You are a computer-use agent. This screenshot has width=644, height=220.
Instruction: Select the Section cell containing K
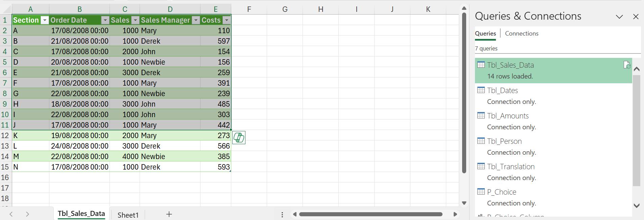point(30,135)
